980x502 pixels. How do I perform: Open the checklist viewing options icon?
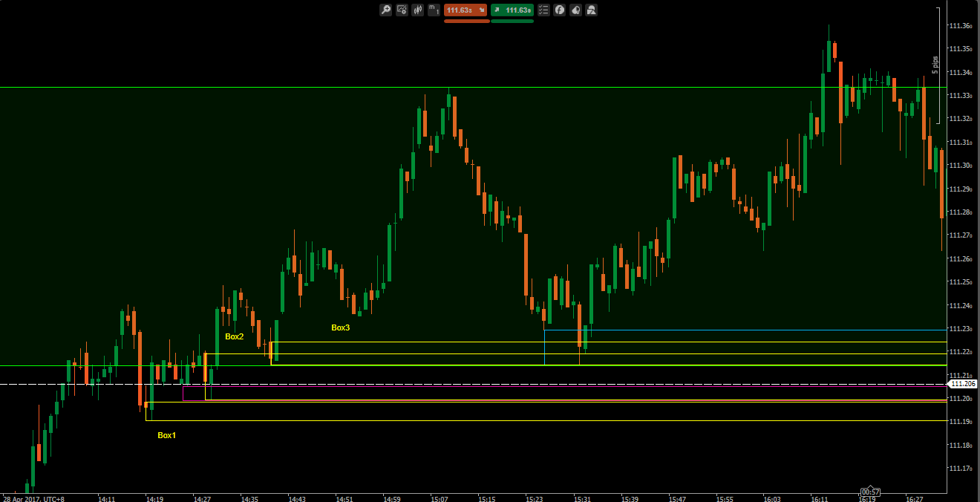pos(543,10)
